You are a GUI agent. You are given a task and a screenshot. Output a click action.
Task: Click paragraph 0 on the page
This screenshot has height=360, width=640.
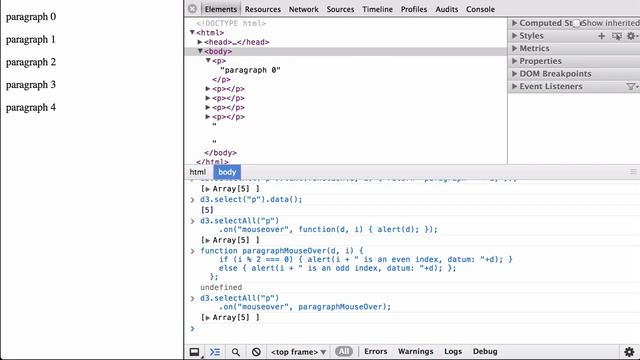[31, 17]
